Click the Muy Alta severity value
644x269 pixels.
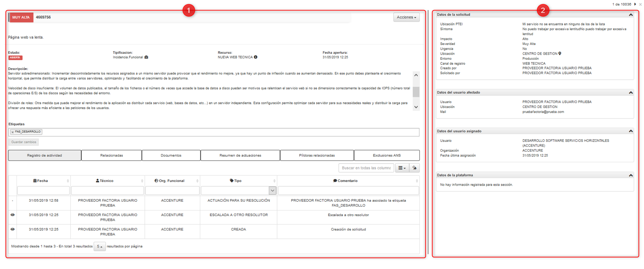tap(529, 44)
